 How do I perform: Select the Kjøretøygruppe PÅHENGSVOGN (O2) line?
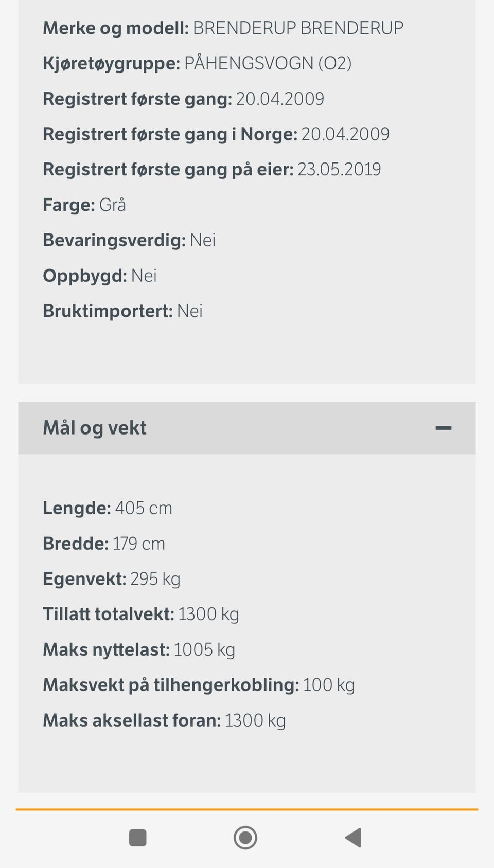point(197,63)
